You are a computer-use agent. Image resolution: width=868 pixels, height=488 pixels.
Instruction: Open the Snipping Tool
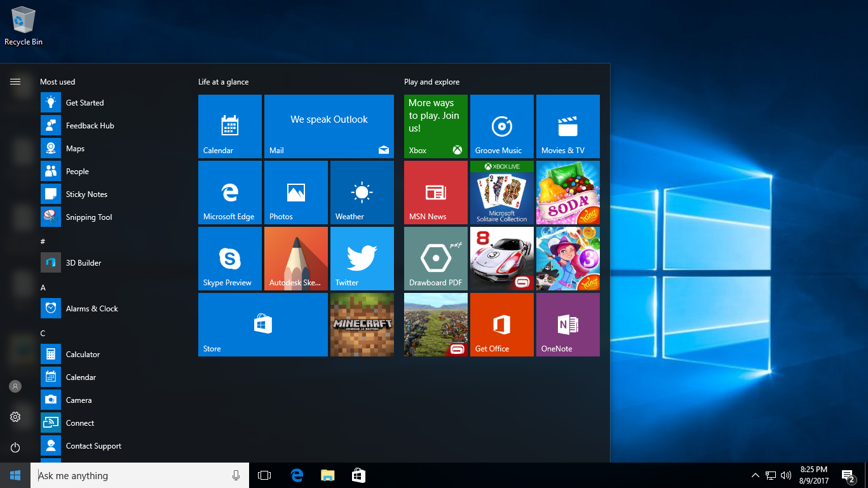point(114,217)
